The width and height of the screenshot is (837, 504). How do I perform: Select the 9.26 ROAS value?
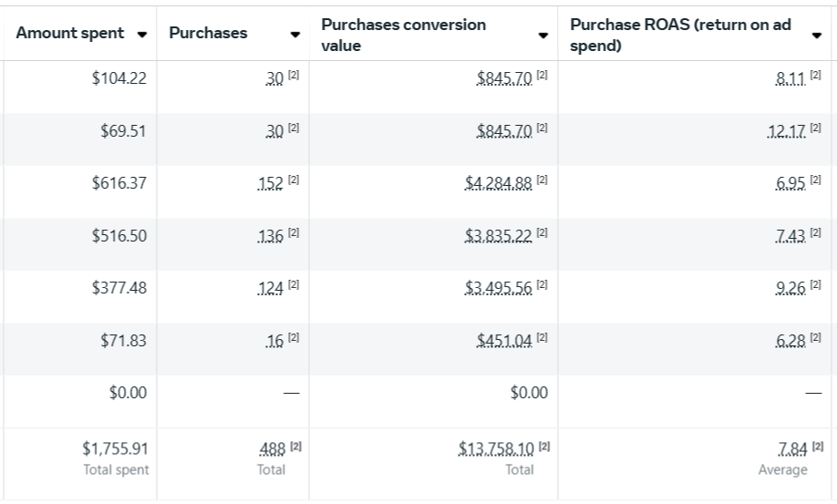tap(790, 289)
